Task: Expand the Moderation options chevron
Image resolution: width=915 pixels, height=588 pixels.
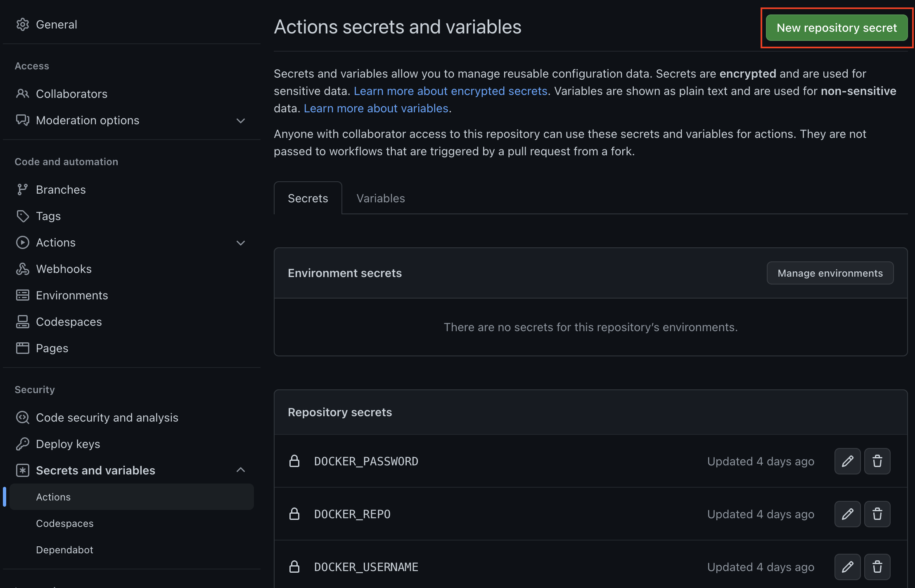Action: pos(241,121)
